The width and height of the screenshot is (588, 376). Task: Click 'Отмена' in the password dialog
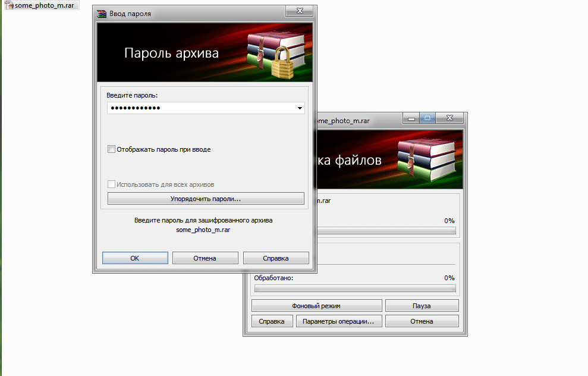pyautogui.click(x=205, y=258)
